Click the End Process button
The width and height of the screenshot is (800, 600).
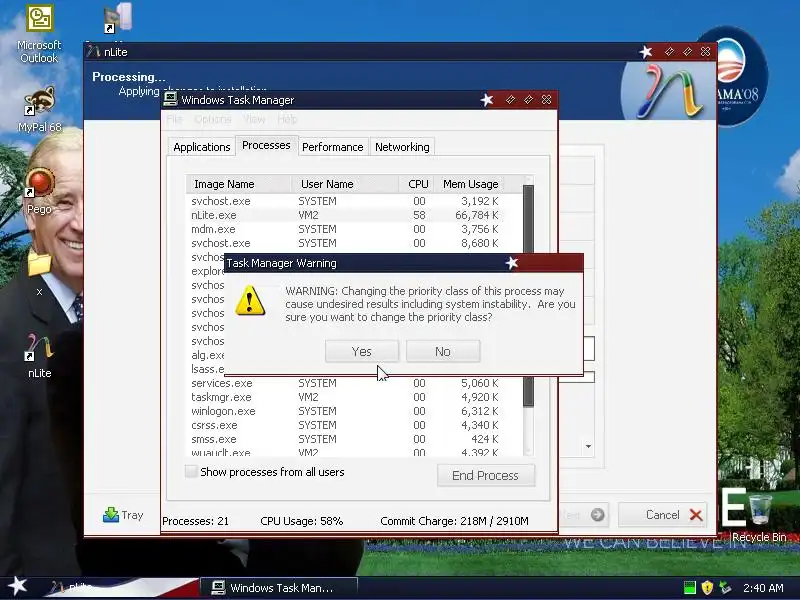point(486,475)
